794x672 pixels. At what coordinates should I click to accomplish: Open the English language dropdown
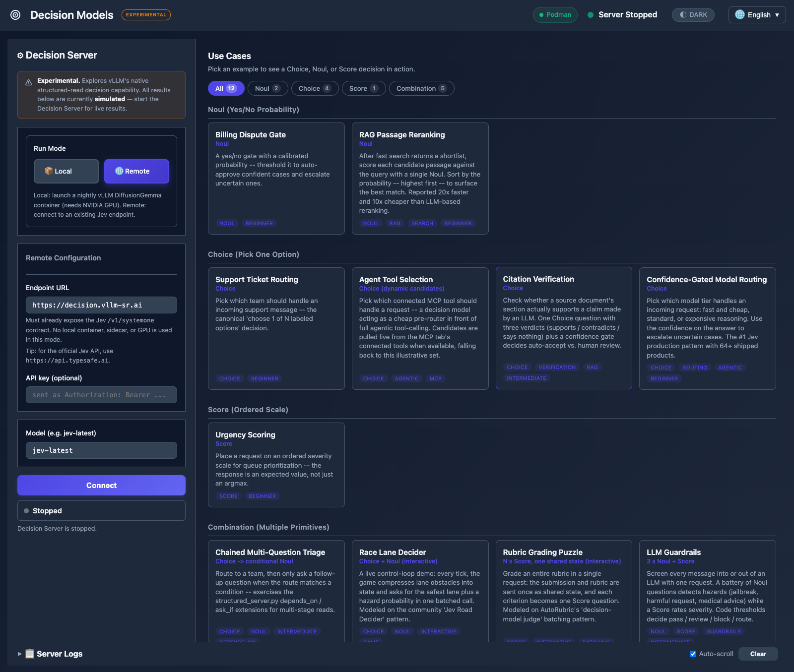(x=757, y=15)
